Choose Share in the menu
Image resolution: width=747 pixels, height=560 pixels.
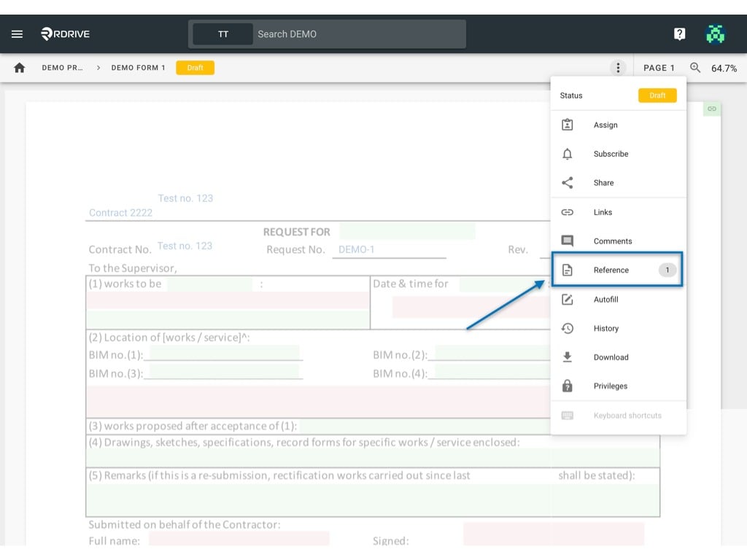[x=619, y=183]
